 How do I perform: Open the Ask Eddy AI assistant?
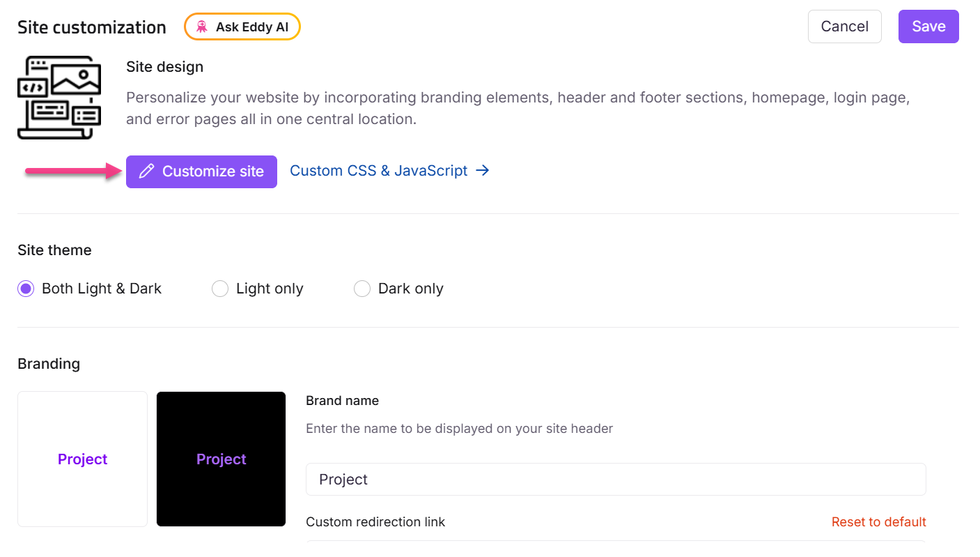[x=242, y=27]
